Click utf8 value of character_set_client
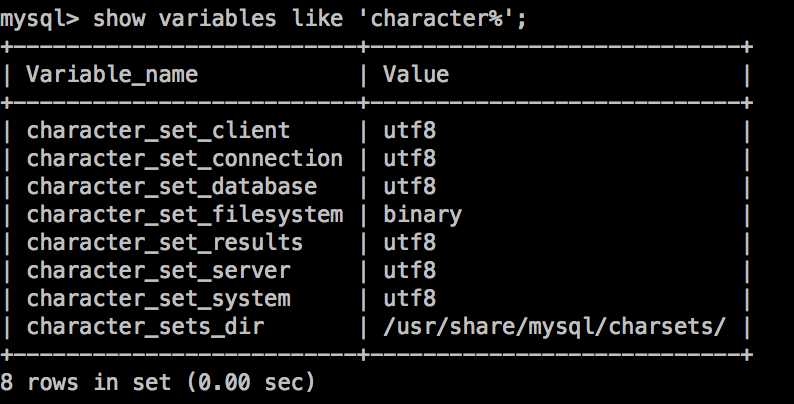794x404 pixels. 409,131
